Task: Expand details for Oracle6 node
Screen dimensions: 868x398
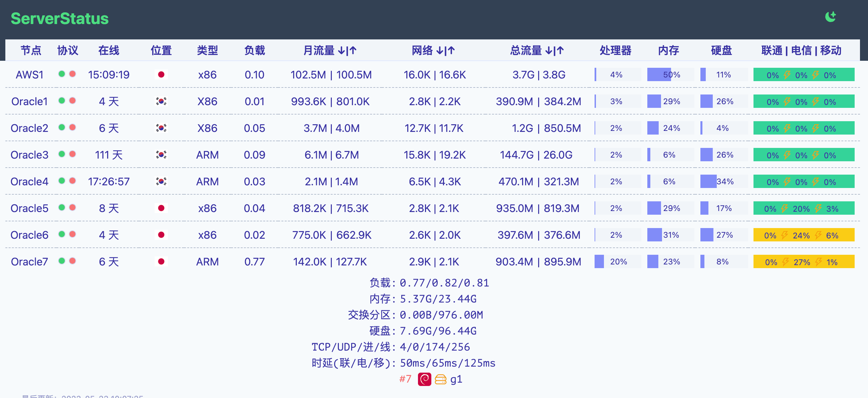Action: click(29, 235)
